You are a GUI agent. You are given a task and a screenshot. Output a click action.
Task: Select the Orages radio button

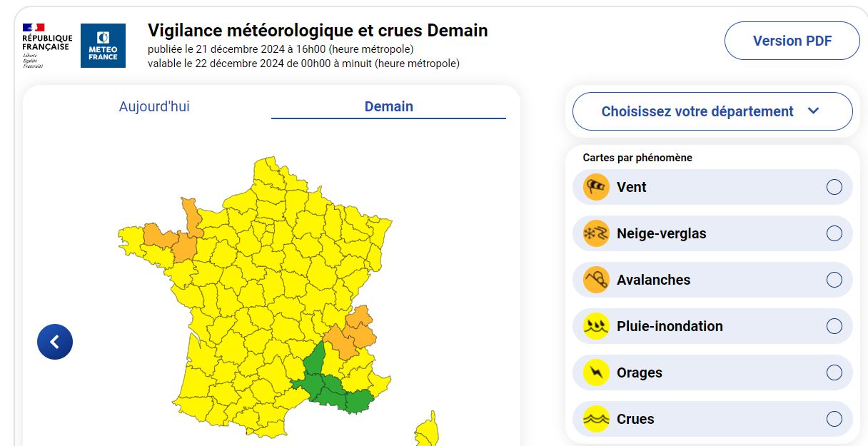click(x=834, y=372)
